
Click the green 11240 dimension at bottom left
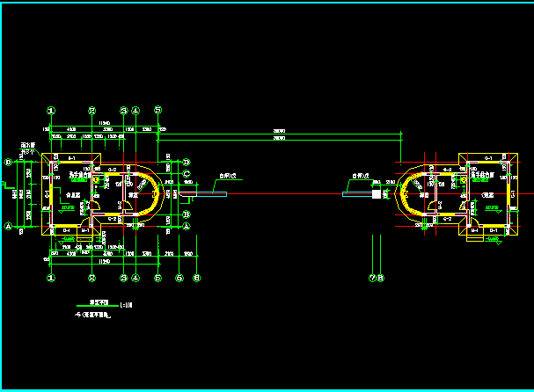coord(103,261)
